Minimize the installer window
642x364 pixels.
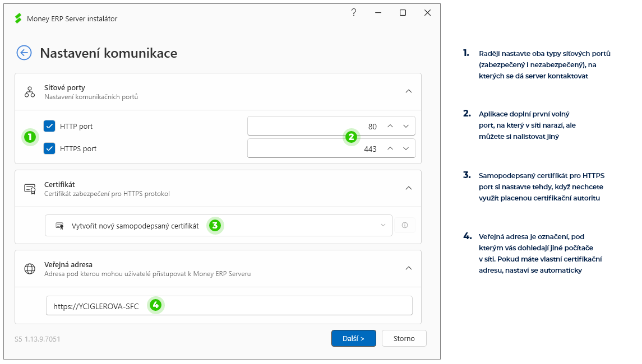click(378, 13)
